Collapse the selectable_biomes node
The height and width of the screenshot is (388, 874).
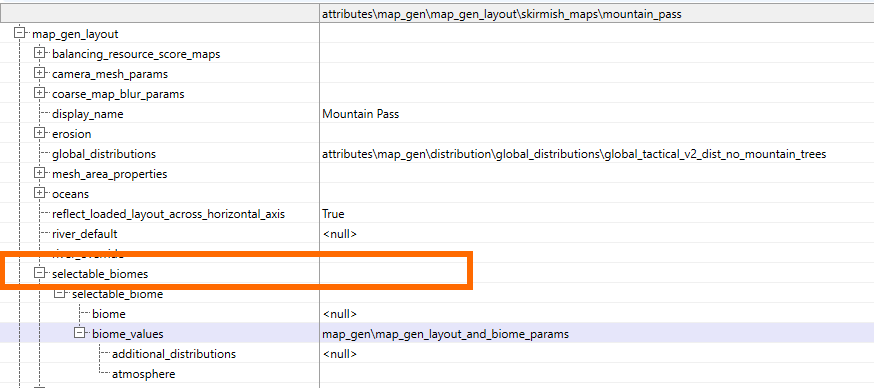pos(40,273)
